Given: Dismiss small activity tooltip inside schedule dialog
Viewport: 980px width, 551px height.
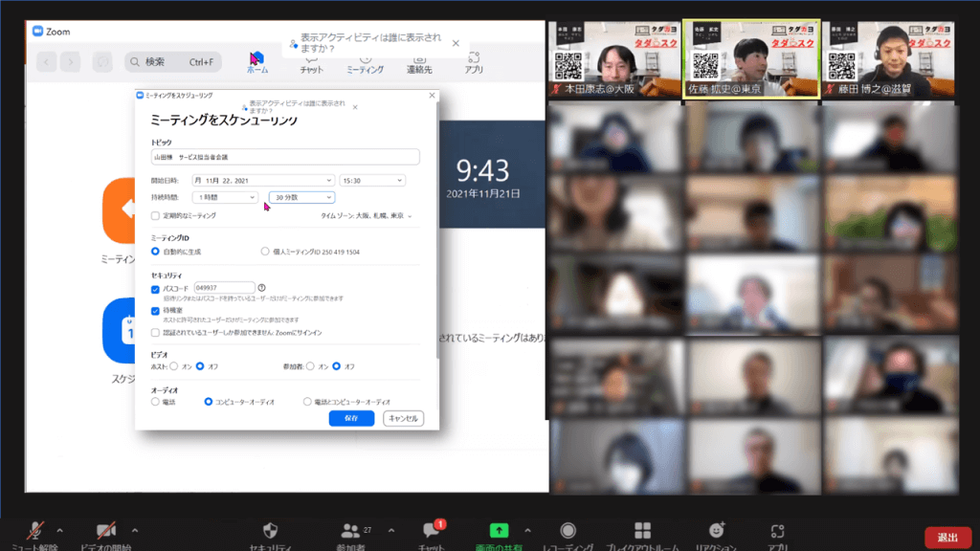Looking at the screenshot, I should point(355,107).
